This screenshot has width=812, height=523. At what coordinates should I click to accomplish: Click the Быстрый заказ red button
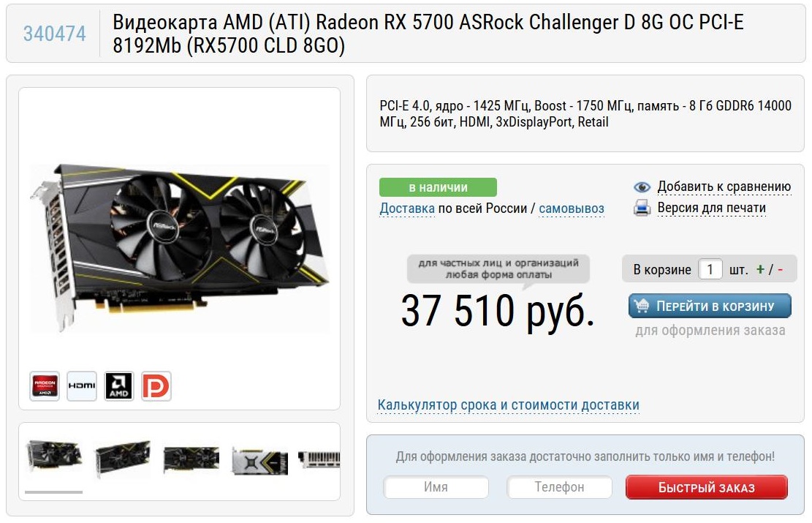click(x=706, y=487)
